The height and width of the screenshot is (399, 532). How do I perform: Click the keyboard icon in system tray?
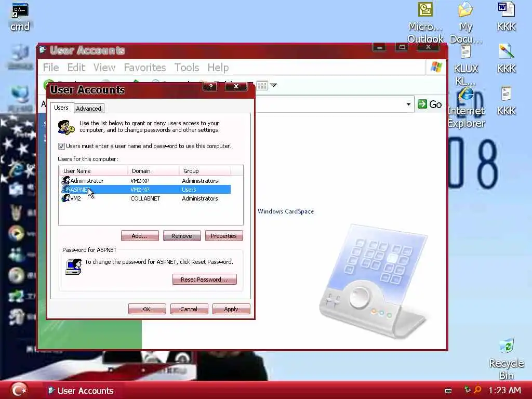pyautogui.click(x=448, y=391)
